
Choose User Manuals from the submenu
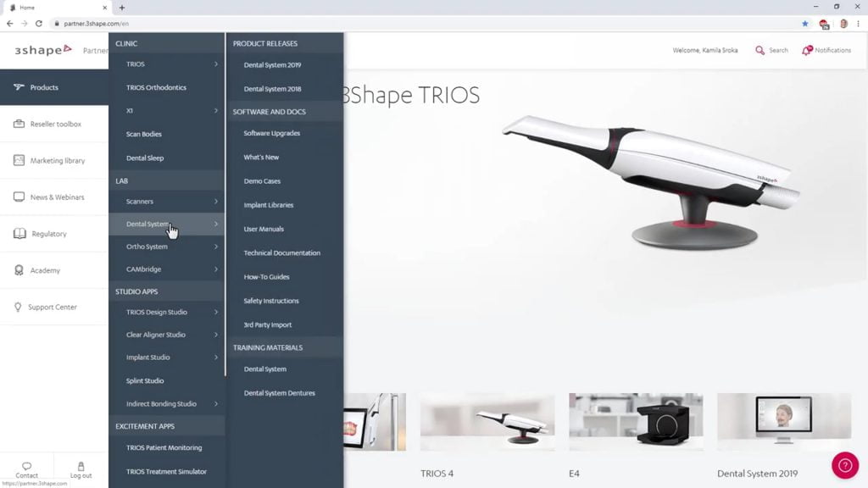tap(264, 229)
